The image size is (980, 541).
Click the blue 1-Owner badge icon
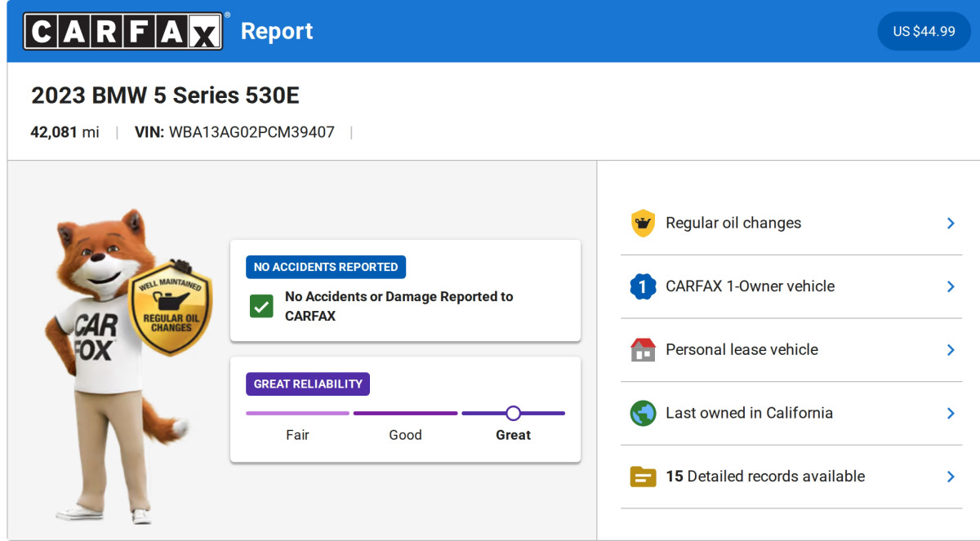[x=643, y=286]
